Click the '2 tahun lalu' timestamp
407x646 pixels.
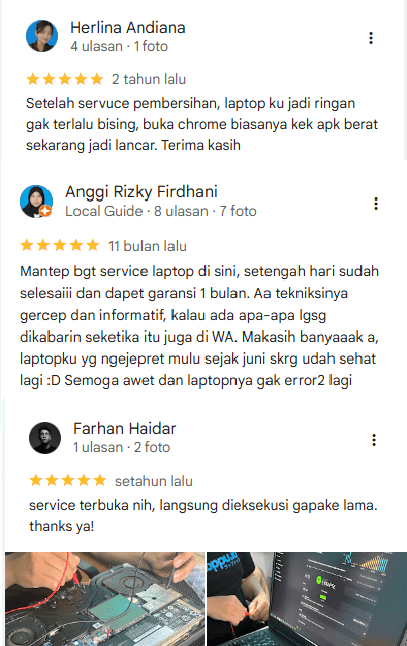click(x=149, y=79)
